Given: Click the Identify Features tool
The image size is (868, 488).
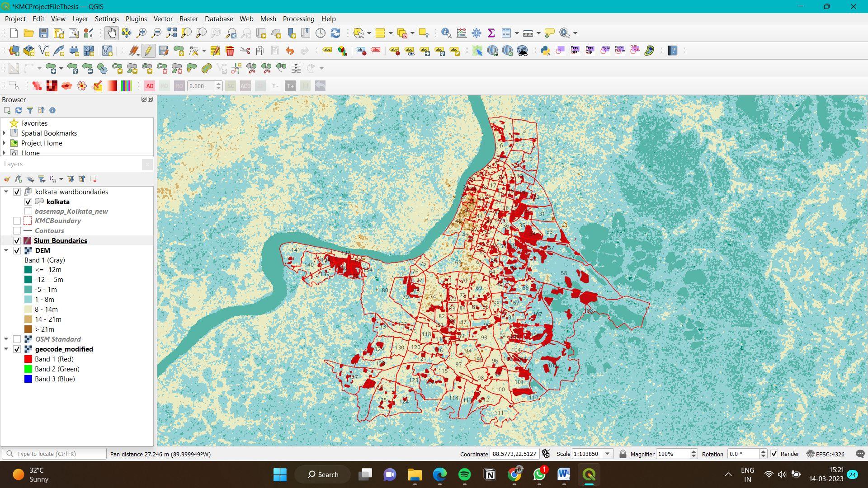Looking at the screenshot, I should [x=446, y=33].
